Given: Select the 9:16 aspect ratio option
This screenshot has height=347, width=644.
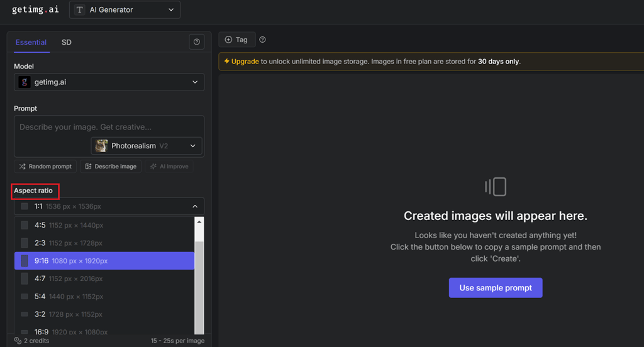Looking at the screenshot, I should pyautogui.click(x=104, y=261).
